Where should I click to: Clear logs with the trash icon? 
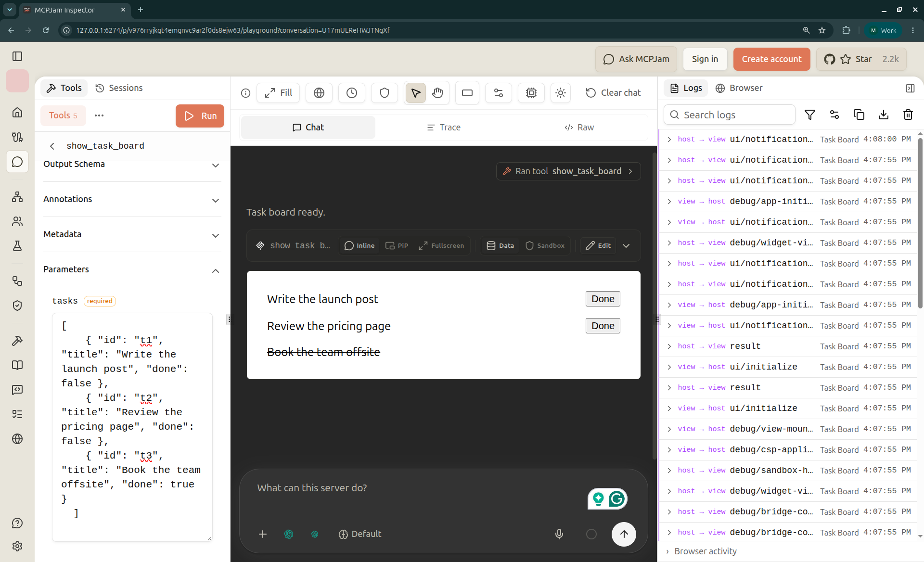[x=908, y=115]
